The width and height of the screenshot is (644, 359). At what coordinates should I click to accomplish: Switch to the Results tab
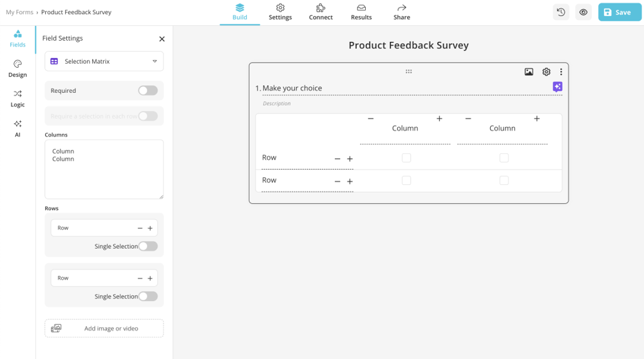361,12
